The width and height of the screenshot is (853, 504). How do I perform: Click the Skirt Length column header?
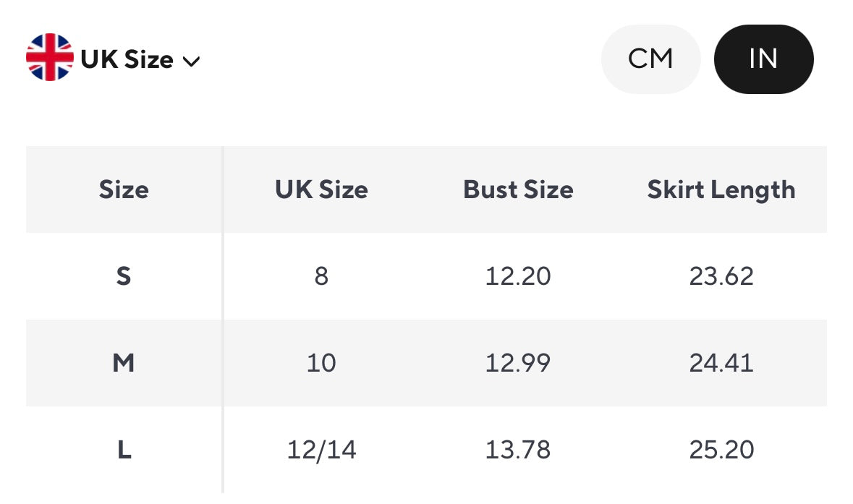tap(721, 190)
